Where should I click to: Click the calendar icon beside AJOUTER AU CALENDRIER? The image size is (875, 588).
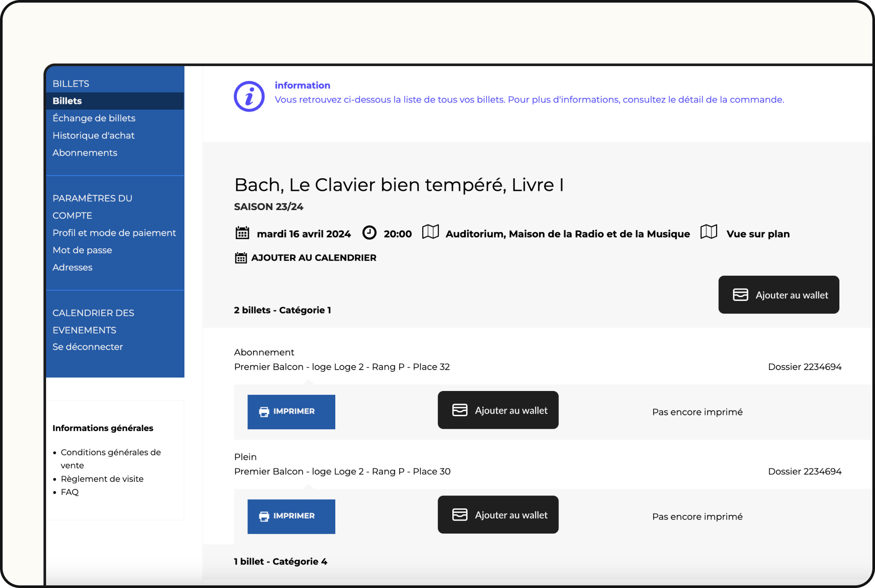[x=241, y=258]
